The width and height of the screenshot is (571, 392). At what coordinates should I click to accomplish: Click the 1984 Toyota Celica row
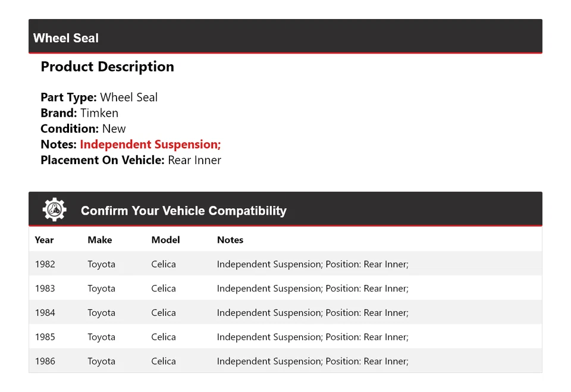pos(285,313)
